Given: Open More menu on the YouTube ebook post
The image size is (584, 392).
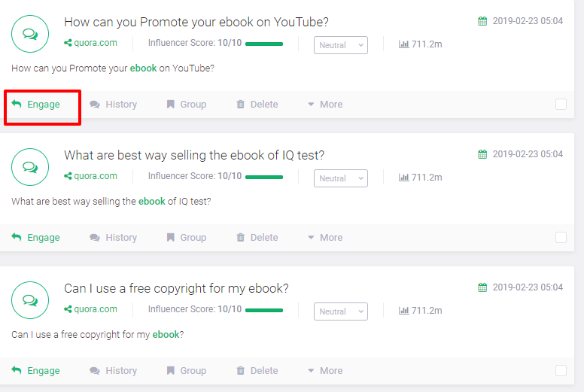Looking at the screenshot, I should (x=324, y=105).
